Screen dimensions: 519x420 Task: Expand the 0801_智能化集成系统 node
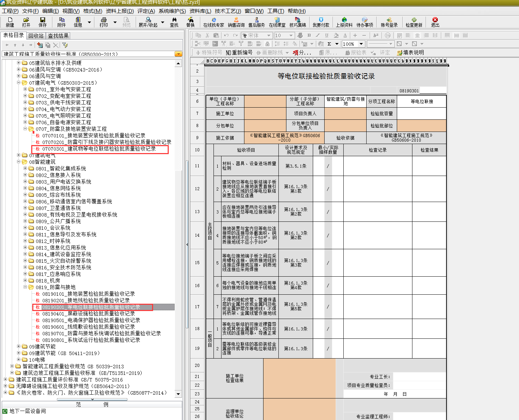click(x=25, y=168)
